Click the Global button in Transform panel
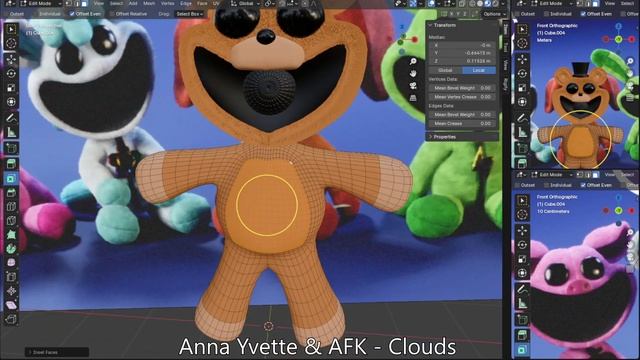The width and height of the screenshot is (640, 360). 445,70
